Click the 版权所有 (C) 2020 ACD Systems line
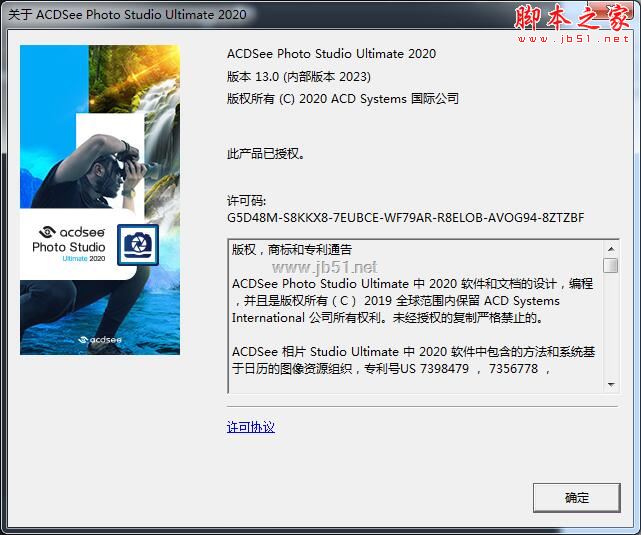This screenshot has height=535, width=641. (x=343, y=98)
